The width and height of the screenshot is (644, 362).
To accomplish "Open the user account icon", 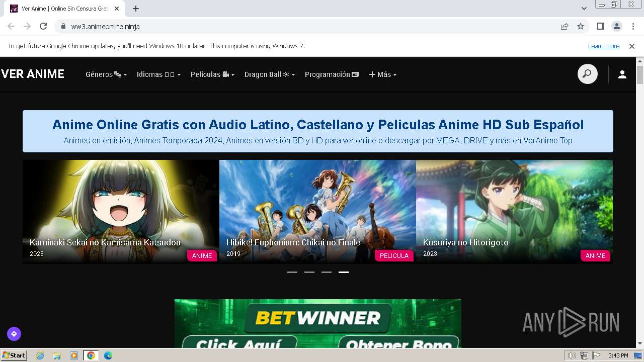I will 622,74.
